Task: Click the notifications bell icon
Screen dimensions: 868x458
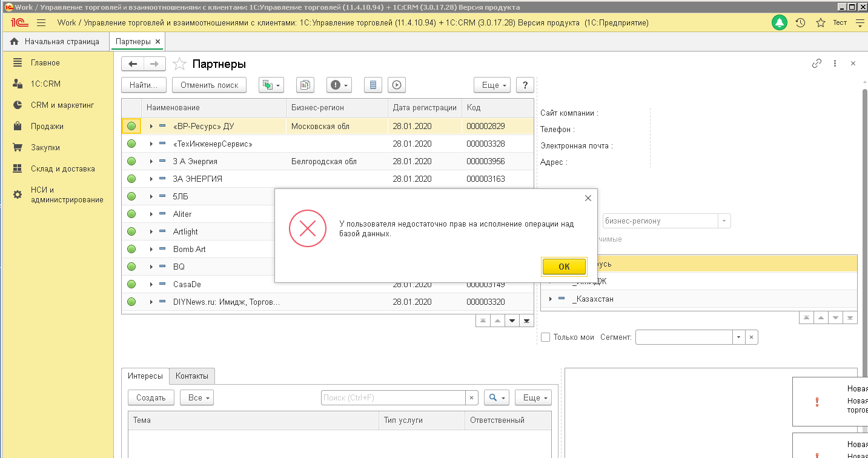Action: (779, 23)
